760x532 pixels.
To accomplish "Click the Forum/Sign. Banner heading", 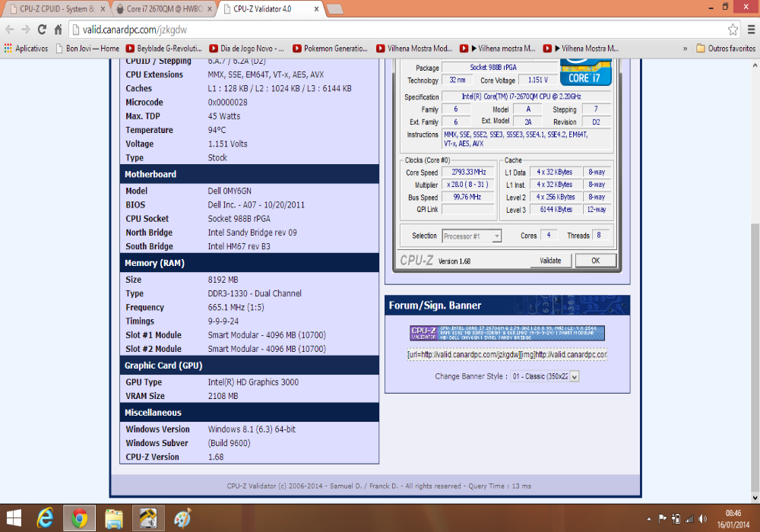I will coord(435,306).
